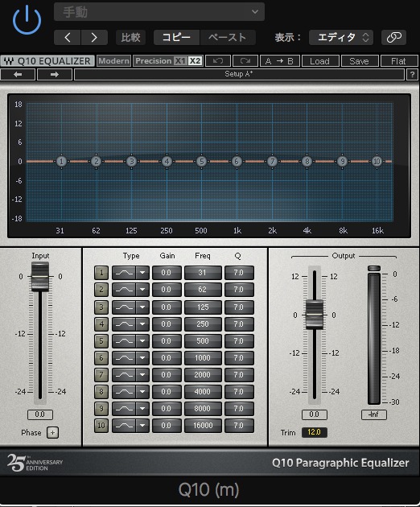
Task: Click band 3 bell filter type icon
Action: [124, 307]
